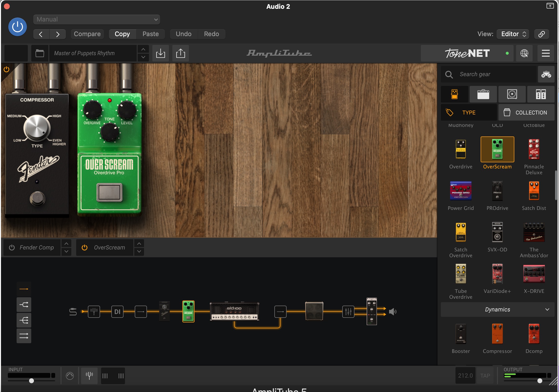Screen dimensions: 559x392
Task: Select the dual parallel routing option
Action: [24, 336]
